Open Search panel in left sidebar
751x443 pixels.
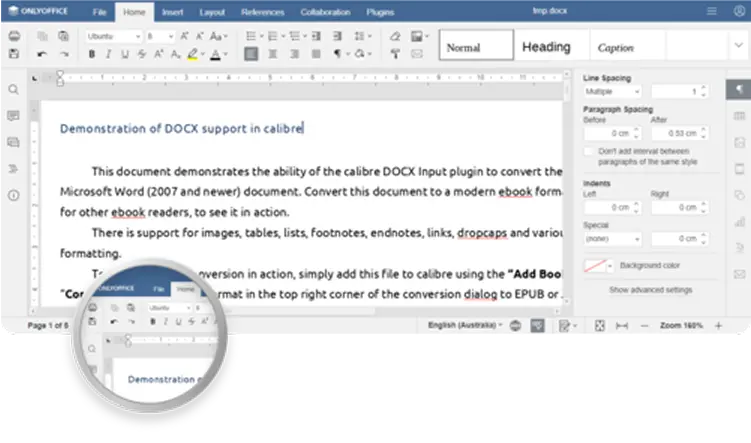click(13, 90)
